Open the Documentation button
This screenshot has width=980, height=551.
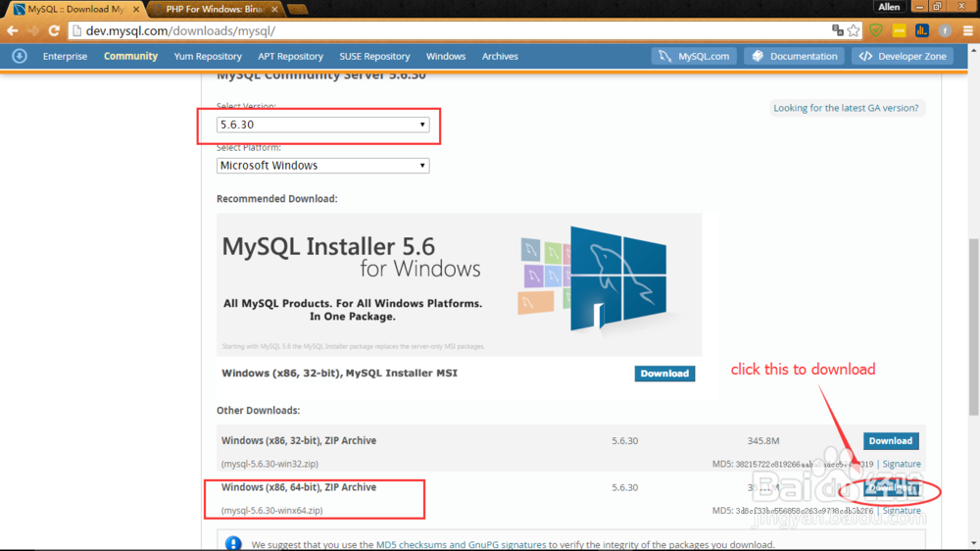(795, 56)
